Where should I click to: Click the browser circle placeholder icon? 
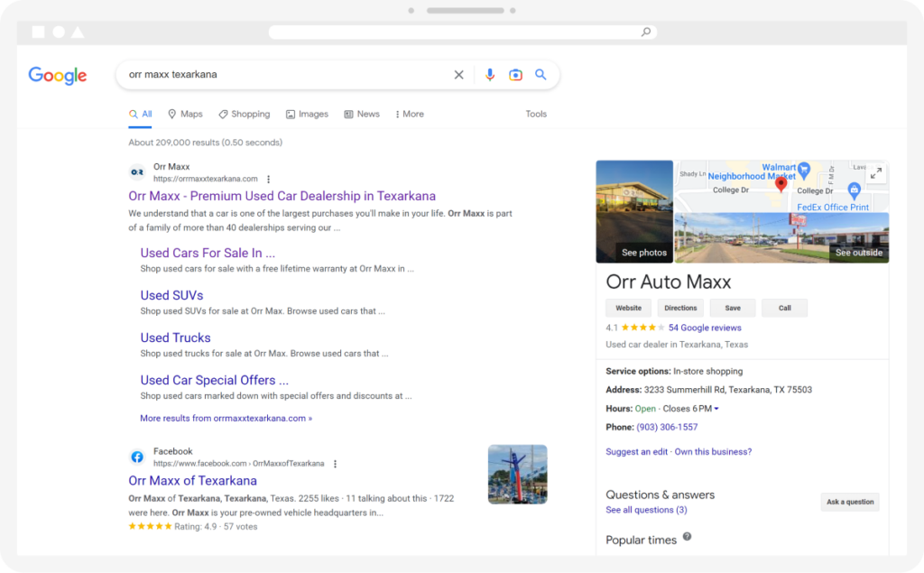[59, 32]
